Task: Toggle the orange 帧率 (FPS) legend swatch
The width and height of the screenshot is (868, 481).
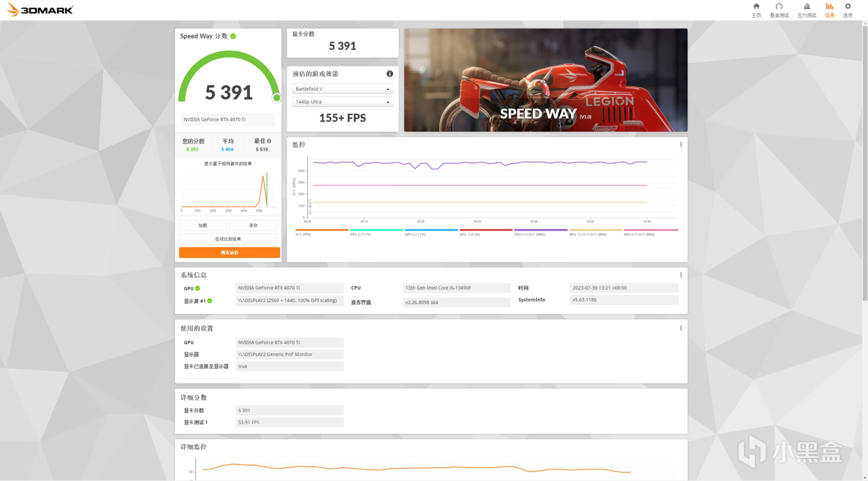Action: (x=322, y=230)
